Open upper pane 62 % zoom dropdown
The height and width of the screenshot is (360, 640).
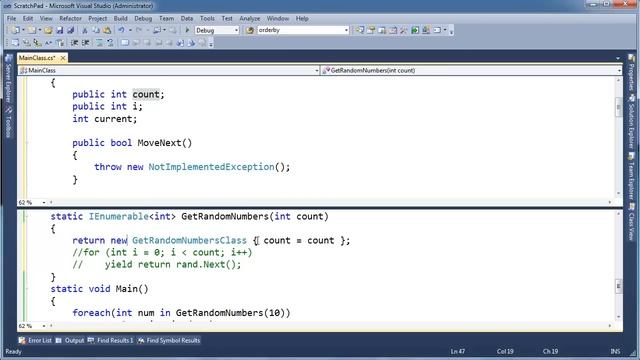pyautogui.click(x=44, y=202)
